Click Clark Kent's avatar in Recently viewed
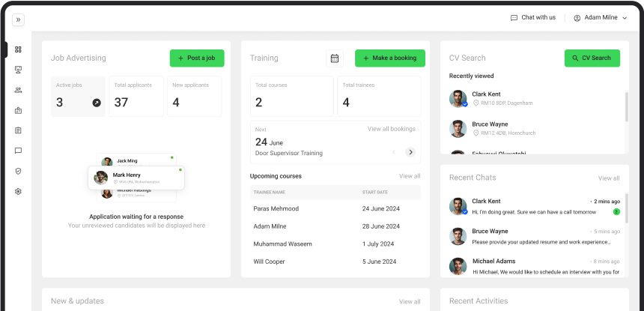Screen dimensions: 644x311 458,99
